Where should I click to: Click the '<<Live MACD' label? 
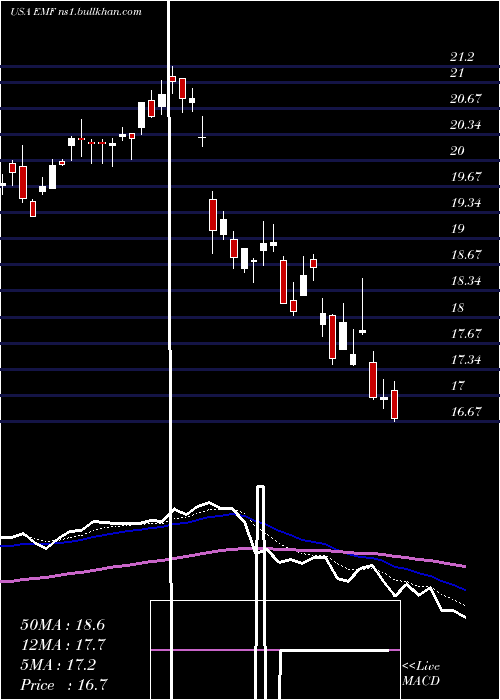tap(421, 674)
